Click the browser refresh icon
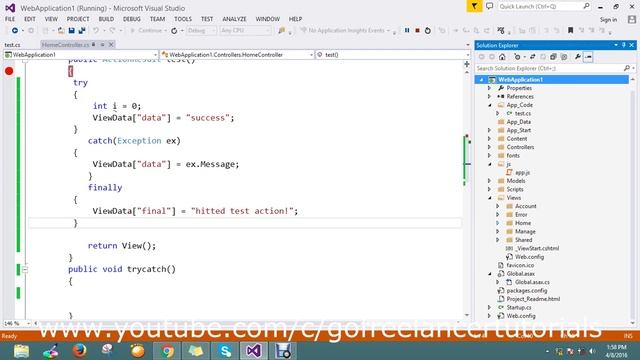The width and height of the screenshot is (640, 360). [x=174, y=30]
